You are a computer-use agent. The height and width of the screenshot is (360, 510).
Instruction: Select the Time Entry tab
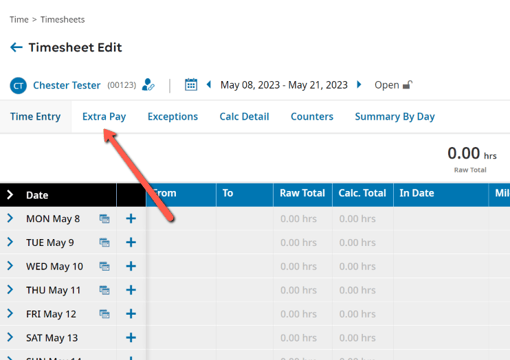35,117
